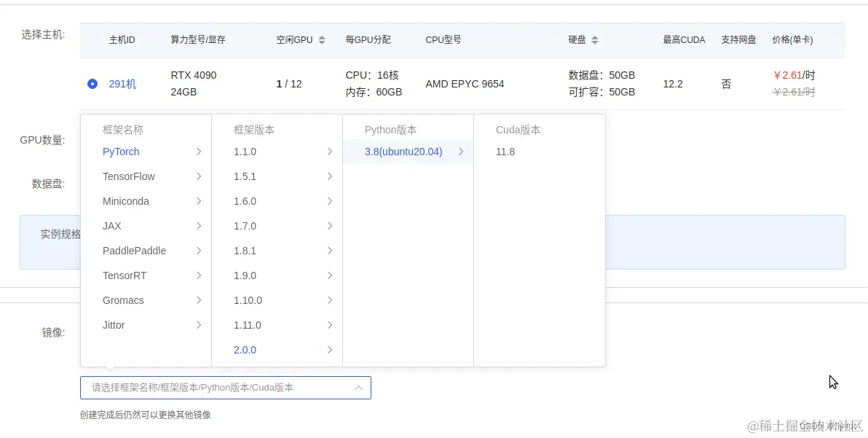Click the CPU型号 column header

tap(443, 40)
